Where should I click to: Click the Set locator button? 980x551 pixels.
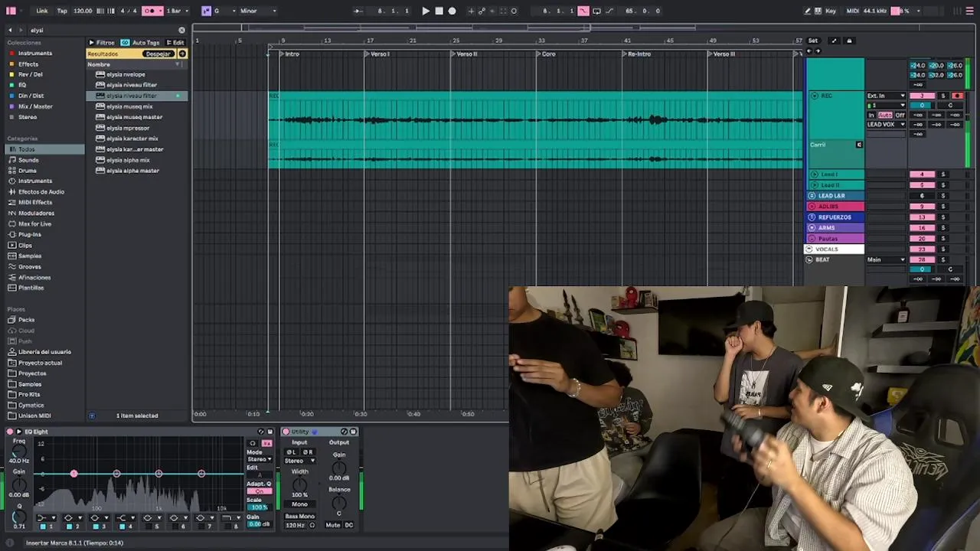(x=813, y=41)
